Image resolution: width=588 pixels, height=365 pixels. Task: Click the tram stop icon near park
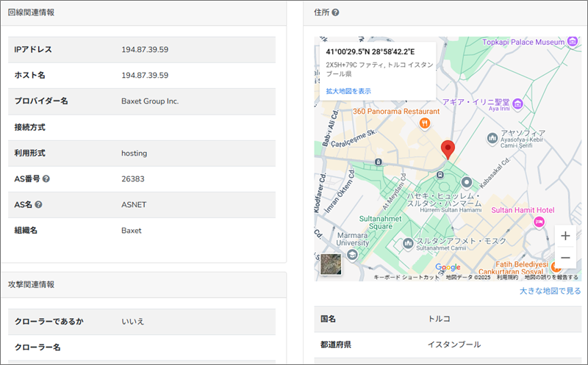coord(440,175)
